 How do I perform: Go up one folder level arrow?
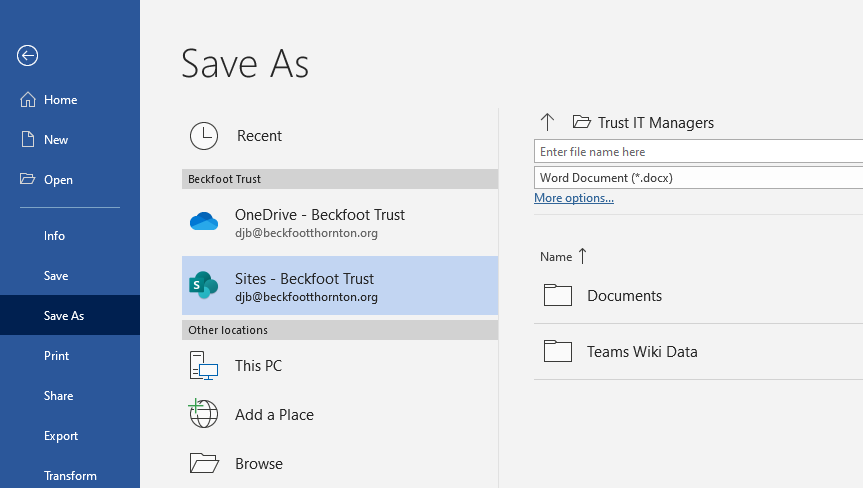(x=547, y=122)
